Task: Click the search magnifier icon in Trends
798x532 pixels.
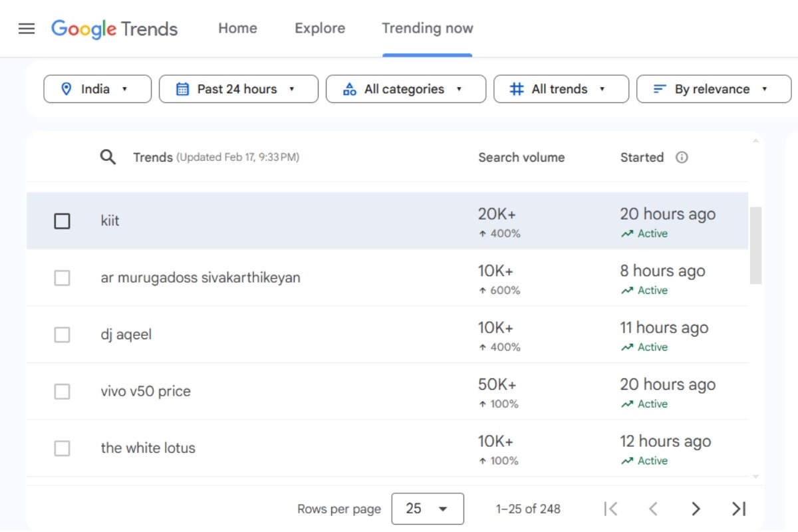Action: pos(108,158)
